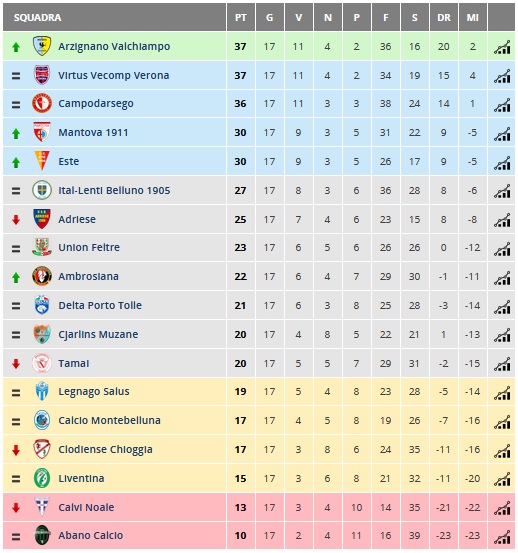Open the Ital-Lenti Belluno 1905 team link
Image resolution: width=518 pixels, height=553 pixels.
pyautogui.click(x=114, y=190)
